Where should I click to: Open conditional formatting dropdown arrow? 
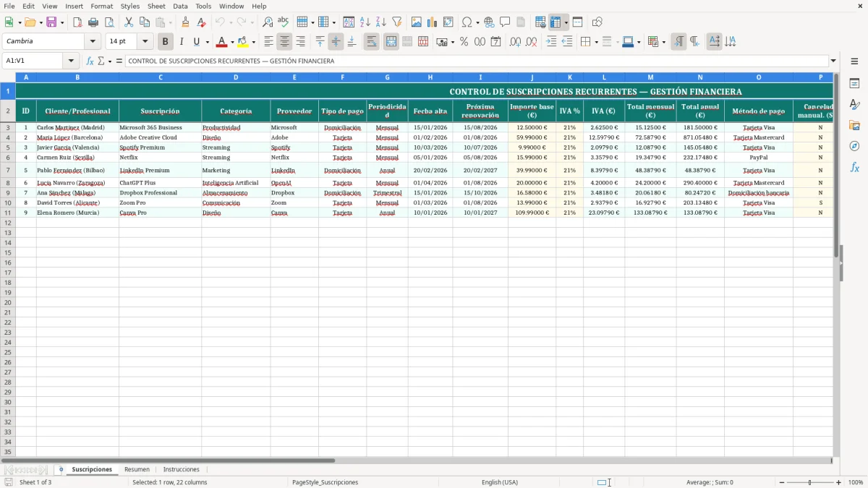[x=663, y=42]
